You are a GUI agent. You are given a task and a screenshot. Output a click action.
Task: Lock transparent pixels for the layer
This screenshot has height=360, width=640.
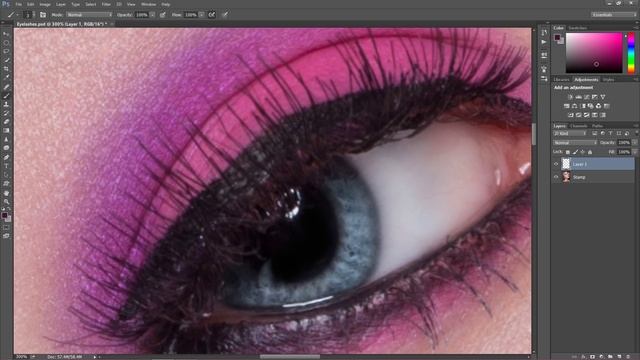[568, 152]
